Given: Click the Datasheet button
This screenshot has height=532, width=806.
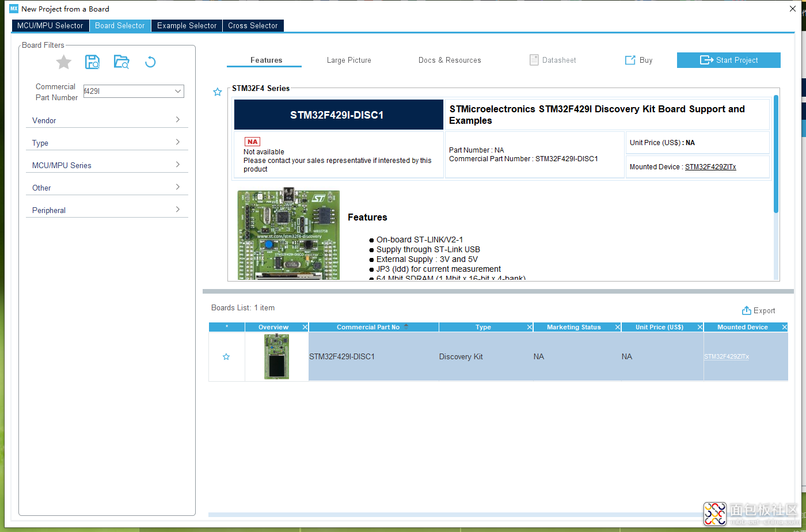Looking at the screenshot, I should pos(553,60).
